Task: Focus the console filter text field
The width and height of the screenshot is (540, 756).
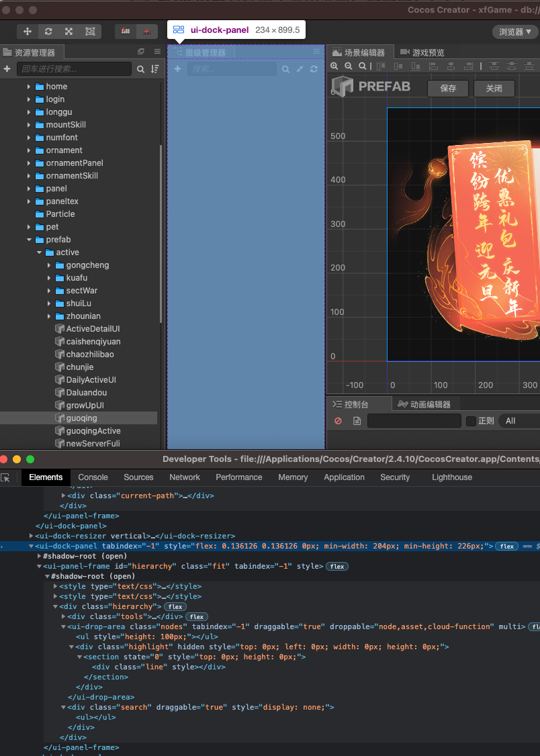Action: [x=414, y=421]
